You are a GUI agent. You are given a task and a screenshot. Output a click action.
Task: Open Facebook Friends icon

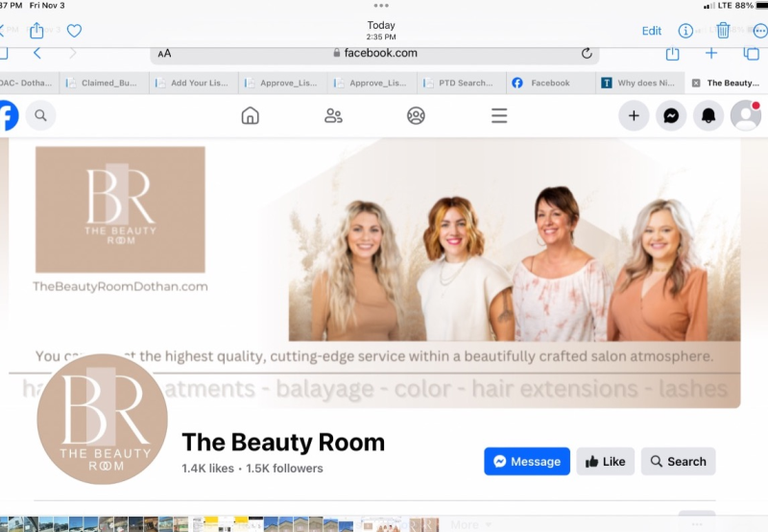pos(333,115)
